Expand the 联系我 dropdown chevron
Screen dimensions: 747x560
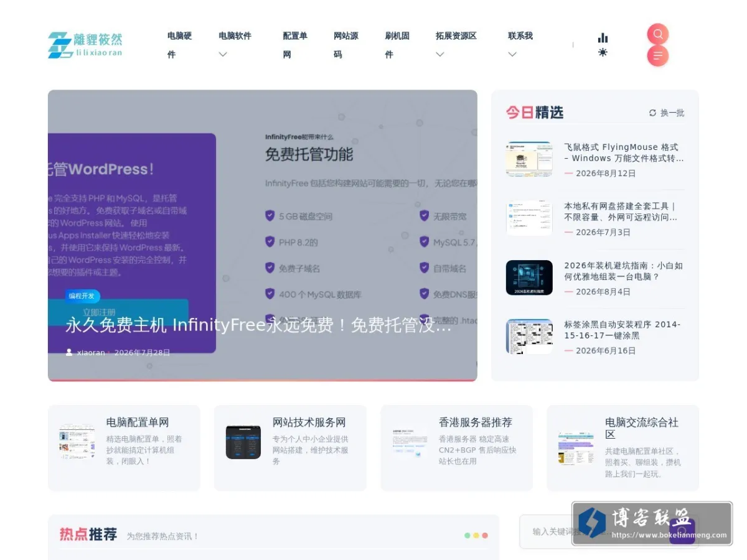tap(512, 54)
